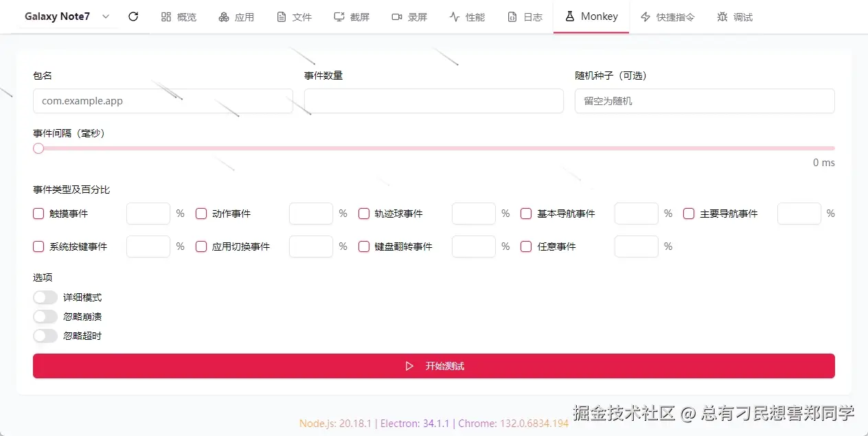
Task: Check the 键盘翻转事件 event checkbox
Action: coord(364,246)
